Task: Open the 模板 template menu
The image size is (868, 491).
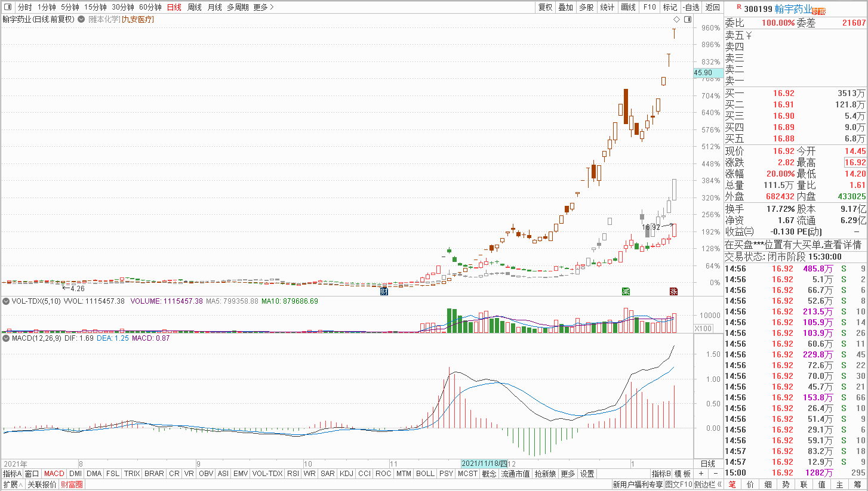Action: (682, 474)
